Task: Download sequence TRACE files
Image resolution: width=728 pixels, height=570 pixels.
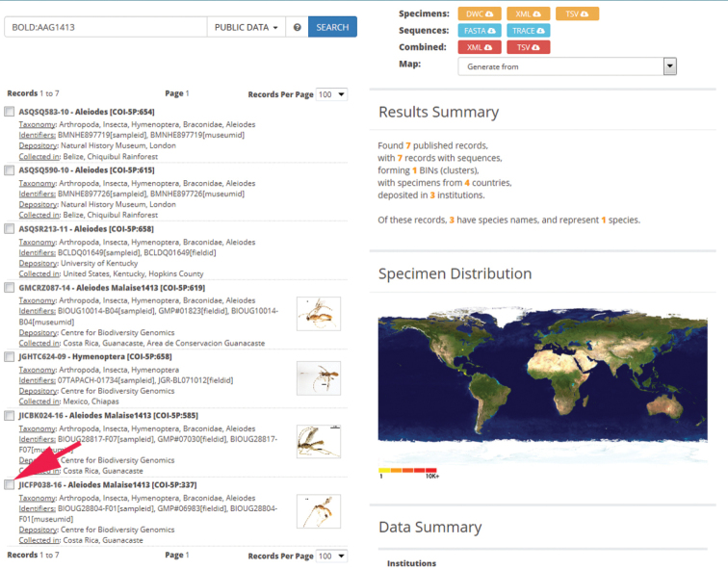Action: [529, 31]
